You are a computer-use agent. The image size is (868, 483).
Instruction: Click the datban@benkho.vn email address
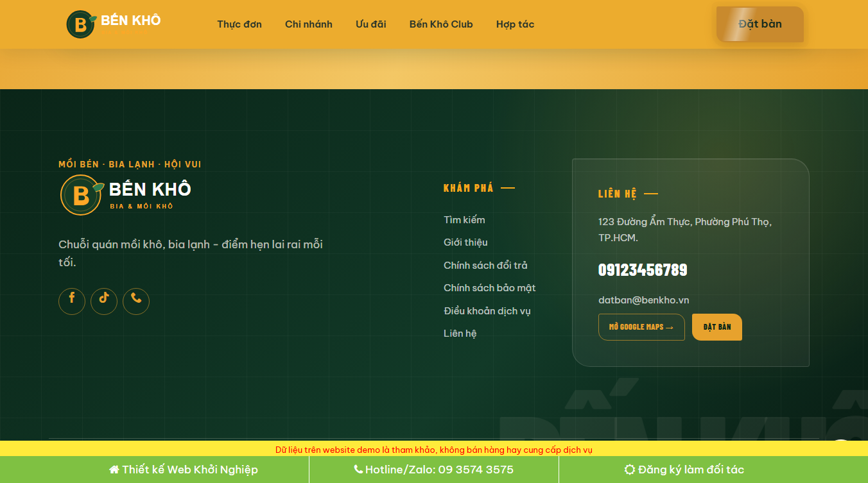coord(644,300)
